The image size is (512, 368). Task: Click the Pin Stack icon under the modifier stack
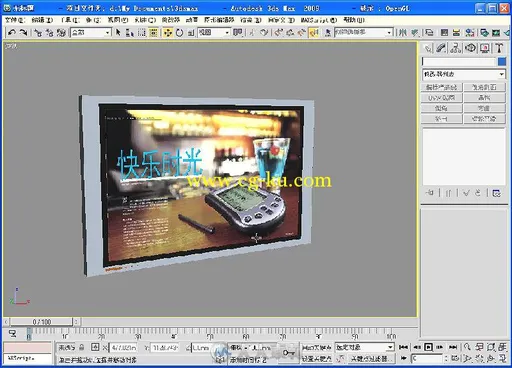(x=430, y=193)
